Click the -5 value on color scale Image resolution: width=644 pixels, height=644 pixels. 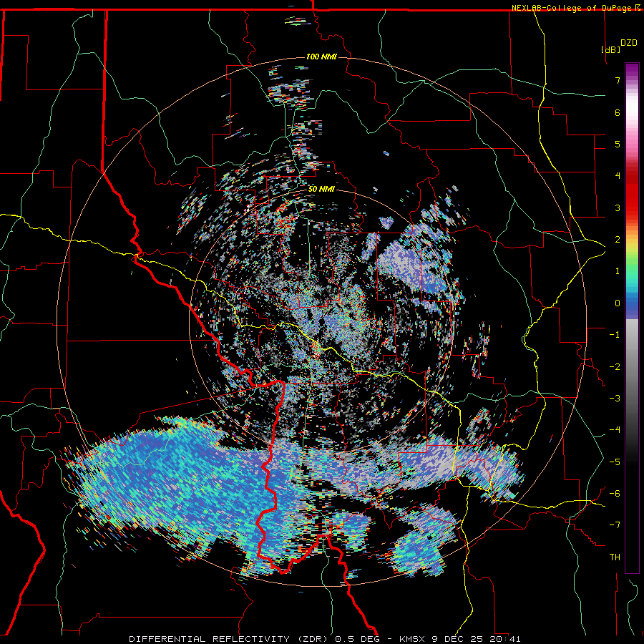coord(615,462)
